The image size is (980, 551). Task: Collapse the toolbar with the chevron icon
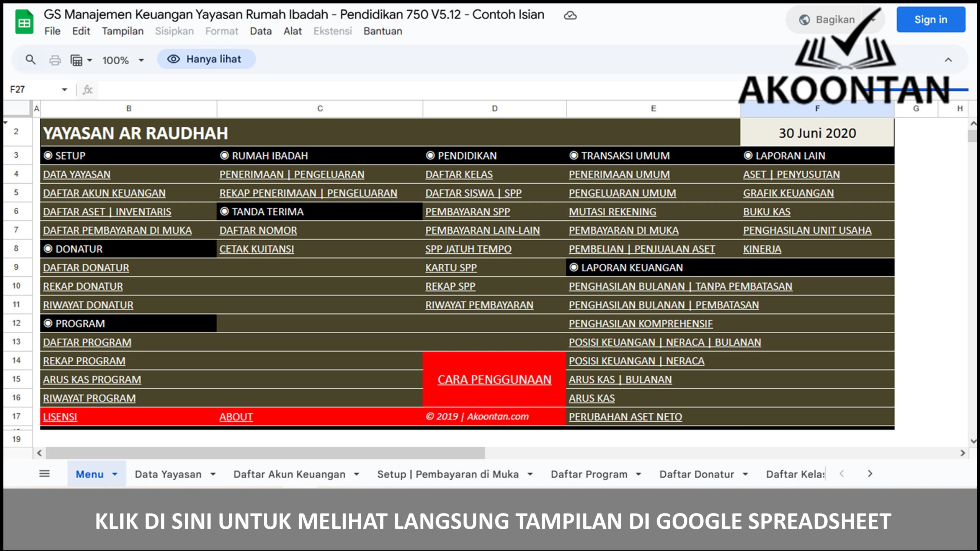pyautogui.click(x=948, y=59)
